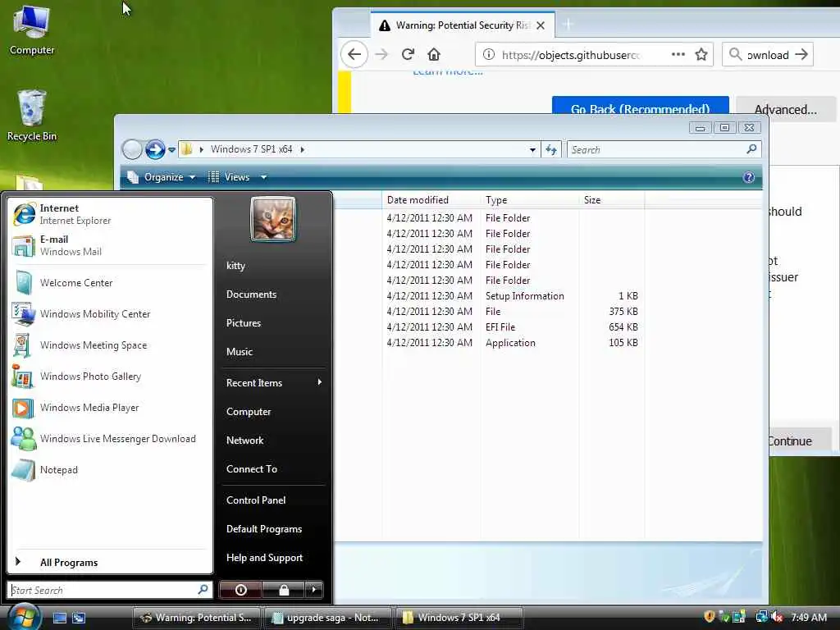Launch Windows Mail E-mail shortcut

(x=110, y=245)
